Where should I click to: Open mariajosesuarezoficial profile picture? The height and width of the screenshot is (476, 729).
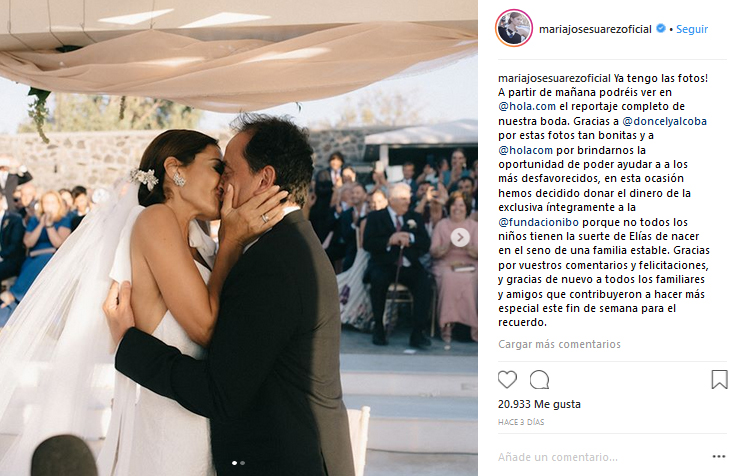tap(514, 28)
